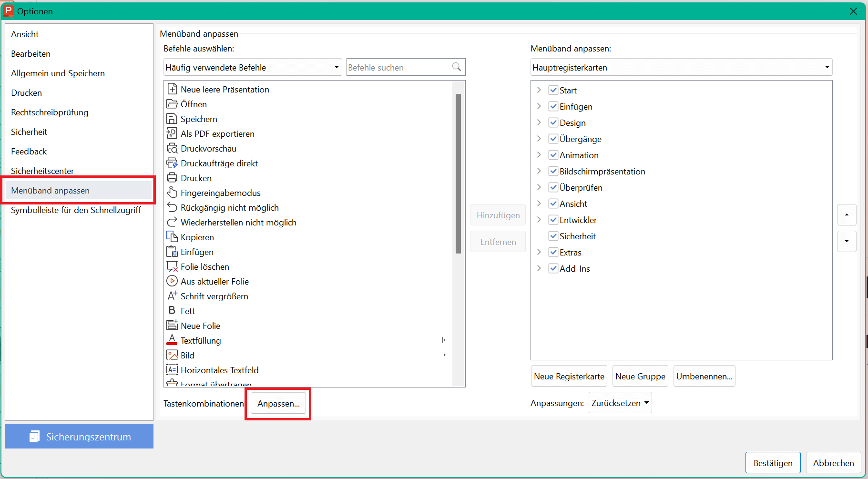Open the Häufig verwendete Befehle dropdown

coord(253,67)
